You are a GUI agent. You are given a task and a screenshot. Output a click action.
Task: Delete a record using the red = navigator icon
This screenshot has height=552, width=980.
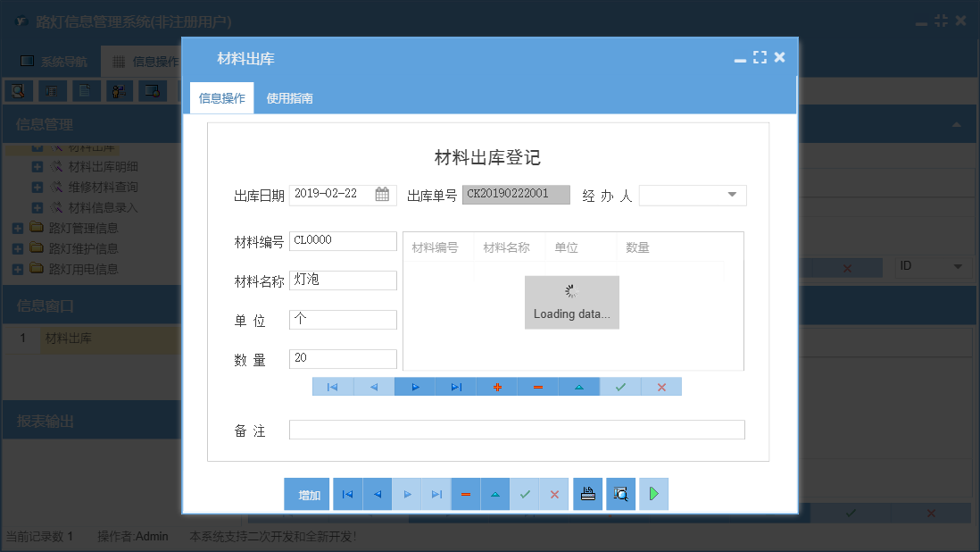tap(537, 386)
